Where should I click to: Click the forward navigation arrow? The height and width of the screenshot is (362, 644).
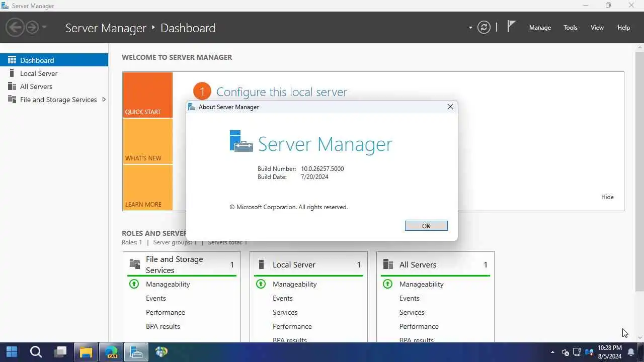click(x=32, y=27)
